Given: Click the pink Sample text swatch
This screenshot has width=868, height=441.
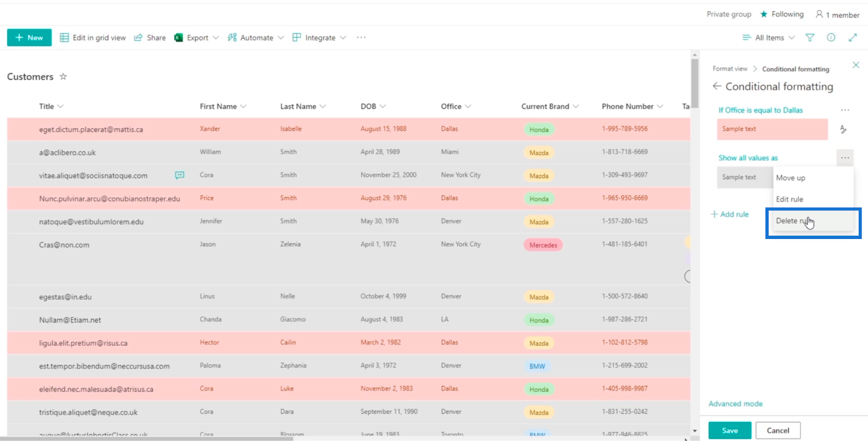Looking at the screenshot, I should click(772, 129).
